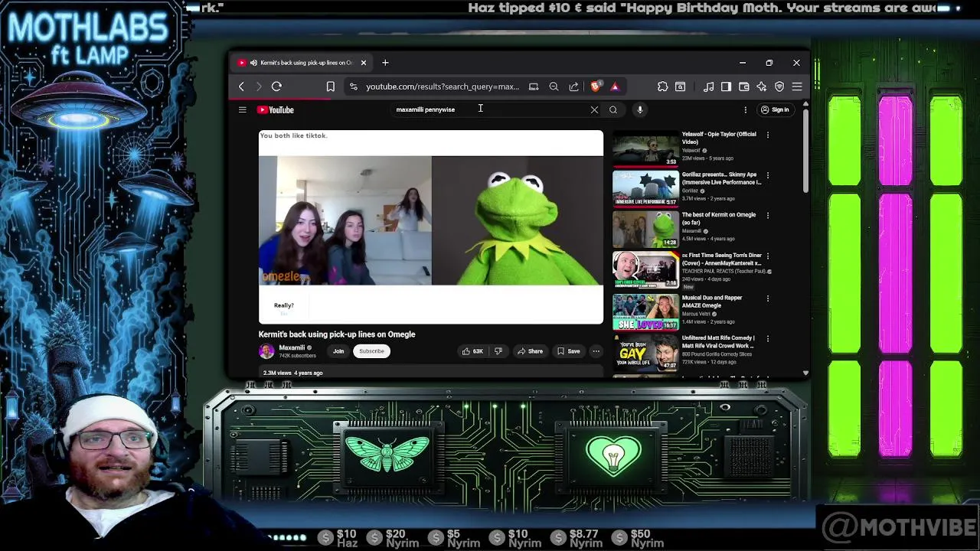Open Unfiltered Matt Rife Comedy video title
Image resolution: width=980 pixels, height=551 pixels.
tap(718, 341)
